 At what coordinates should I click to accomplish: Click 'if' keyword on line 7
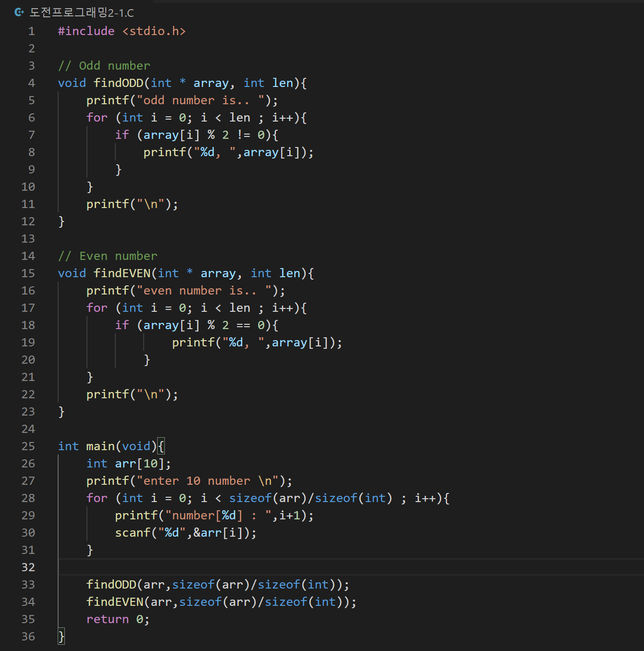tap(122, 135)
